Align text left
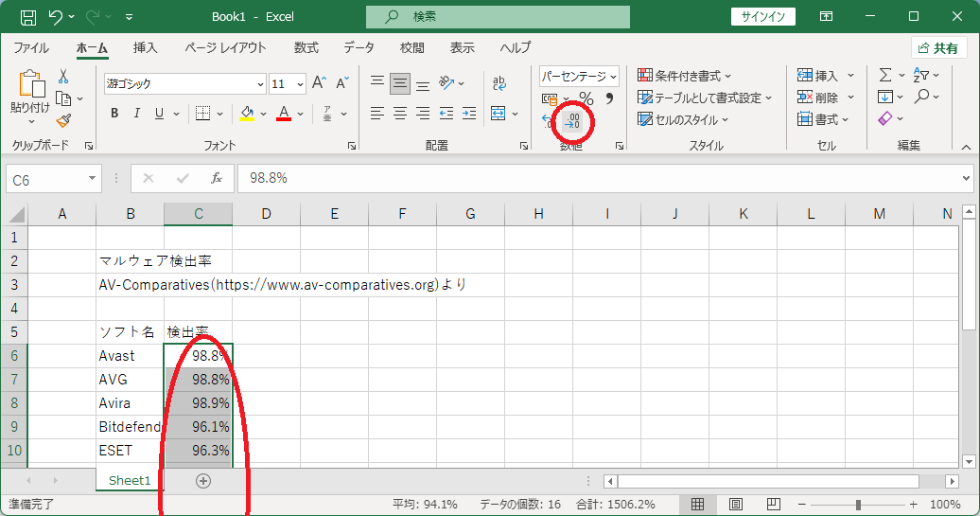Screen dimensions: 980x516 (376, 114)
